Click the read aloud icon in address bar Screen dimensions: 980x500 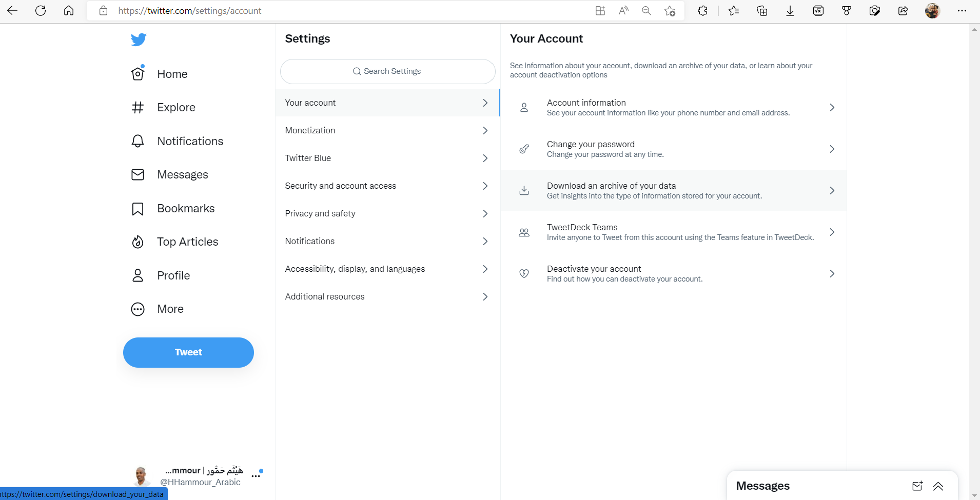coord(623,11)
